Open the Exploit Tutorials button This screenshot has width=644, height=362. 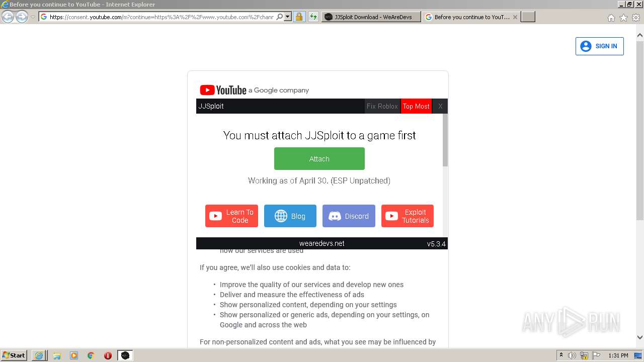(x=408, y=216)
